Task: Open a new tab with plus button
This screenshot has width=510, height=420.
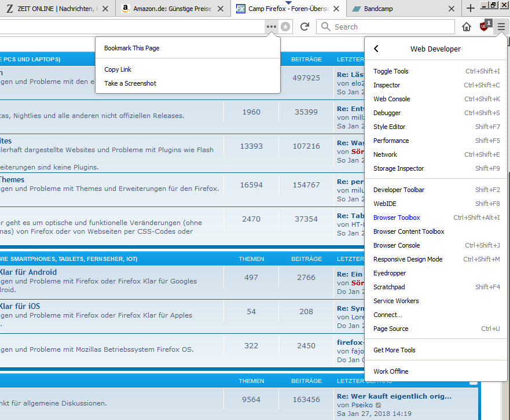Action: click(471, 8)
